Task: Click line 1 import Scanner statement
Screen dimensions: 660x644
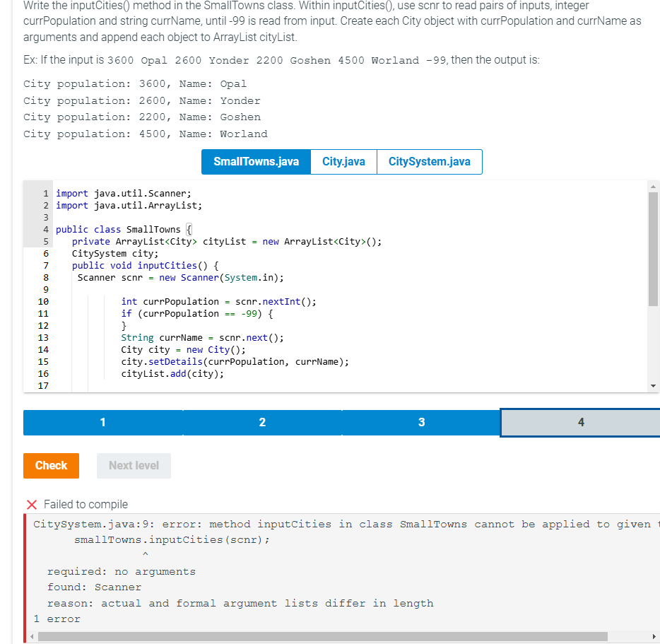Action: tap(124, 194)
